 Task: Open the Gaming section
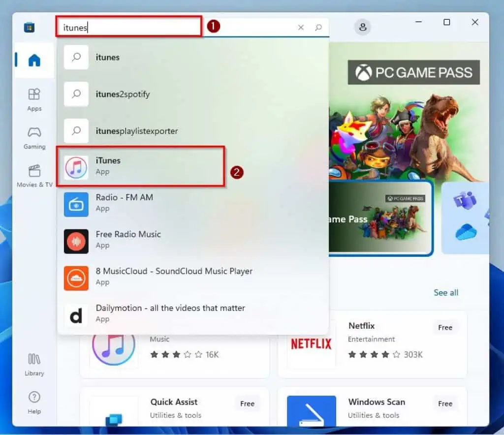[x=34, y=138]
